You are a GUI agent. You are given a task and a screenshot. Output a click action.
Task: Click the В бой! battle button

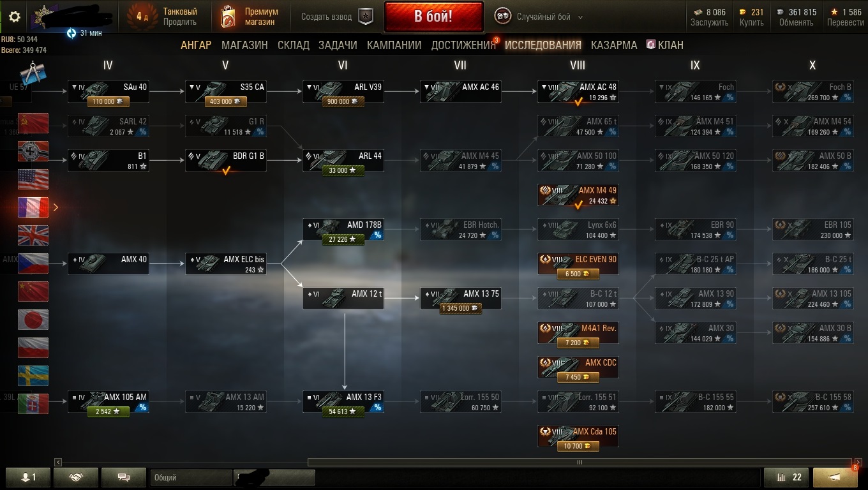click(x=433, y=17)
